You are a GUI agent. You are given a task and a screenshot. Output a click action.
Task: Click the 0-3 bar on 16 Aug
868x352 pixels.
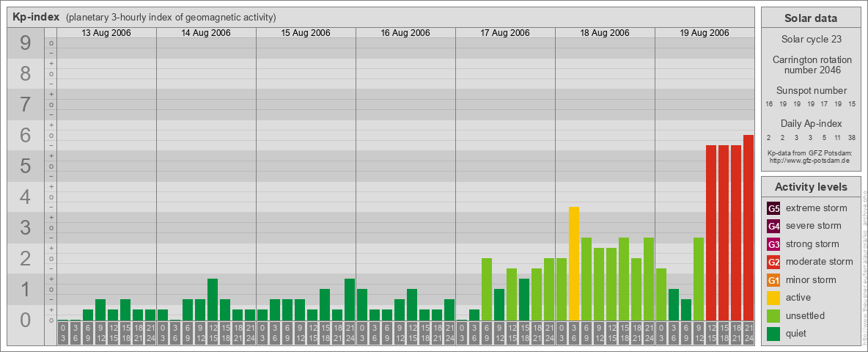tap(362, 304)
